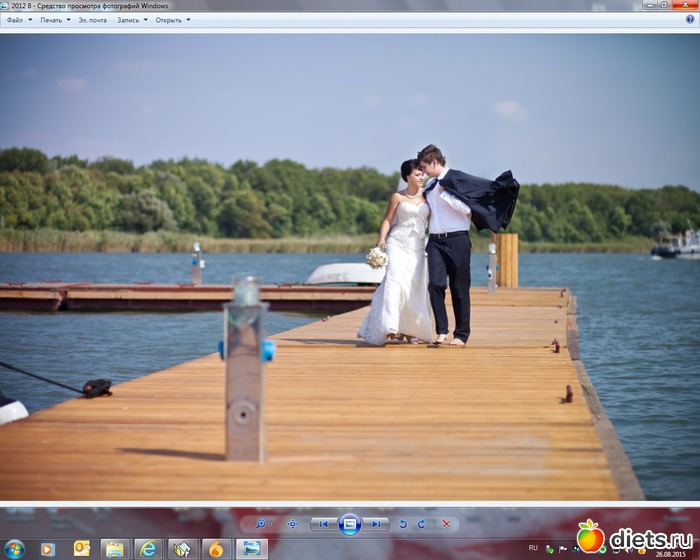Start the slideshow with center button

click(x=349, y=523)
